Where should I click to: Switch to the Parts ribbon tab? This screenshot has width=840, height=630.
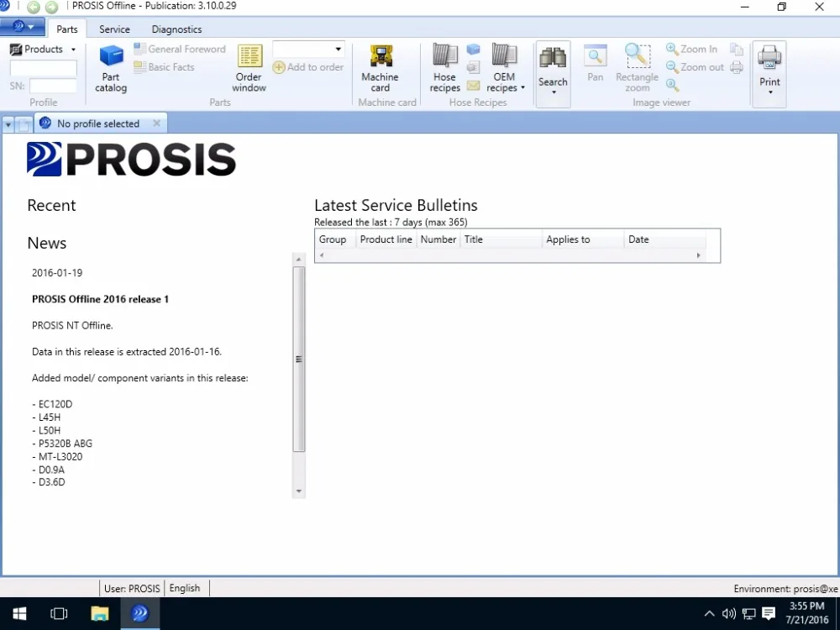click(67, 29)
